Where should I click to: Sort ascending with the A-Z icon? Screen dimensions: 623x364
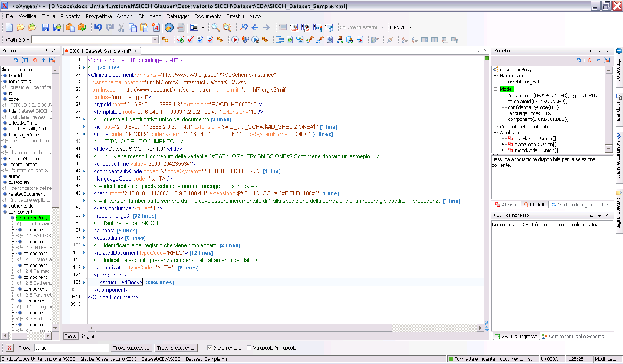point(404,40)
